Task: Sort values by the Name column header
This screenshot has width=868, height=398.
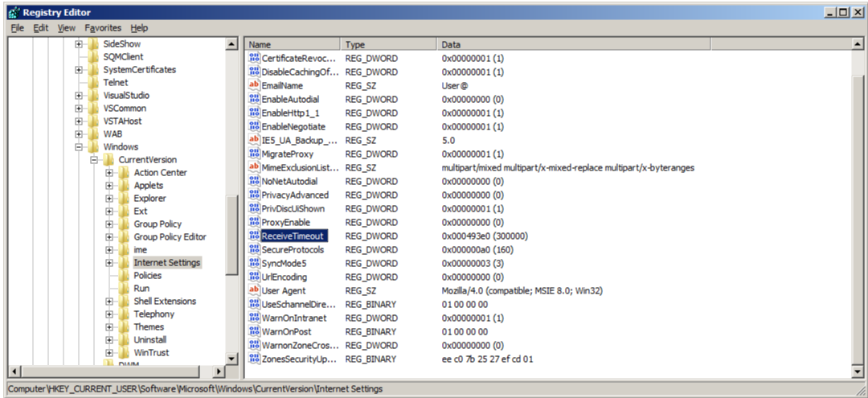Action: click(x=293, y=45)
